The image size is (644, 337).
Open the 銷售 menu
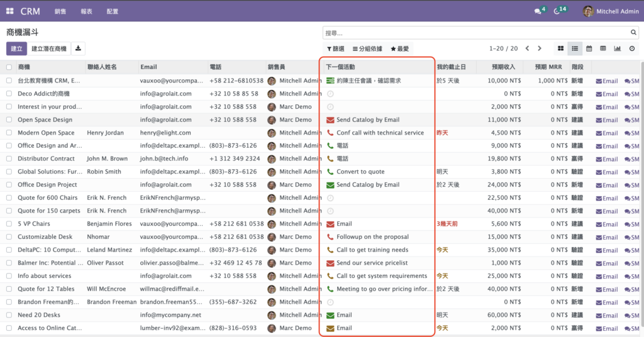coord(60,11)
